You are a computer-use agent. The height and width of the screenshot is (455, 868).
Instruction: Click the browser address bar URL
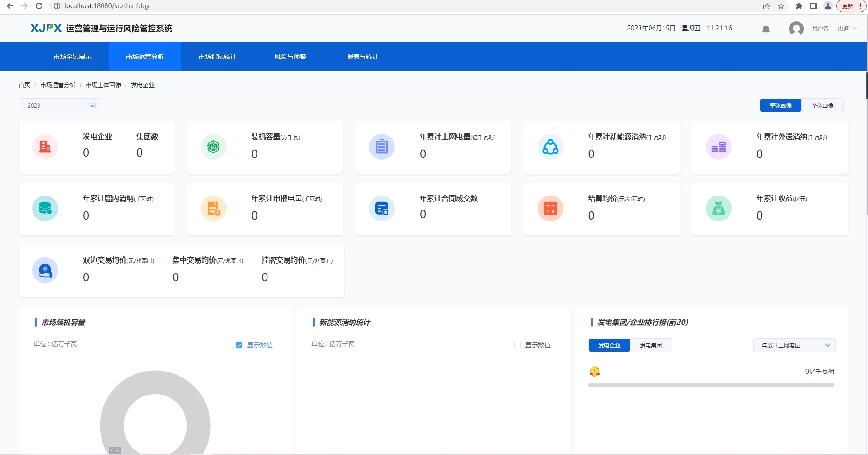tap(107, 6)
